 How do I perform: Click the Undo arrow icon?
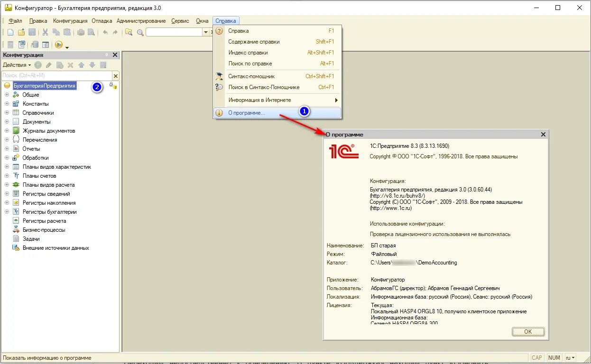pos(105,32)
